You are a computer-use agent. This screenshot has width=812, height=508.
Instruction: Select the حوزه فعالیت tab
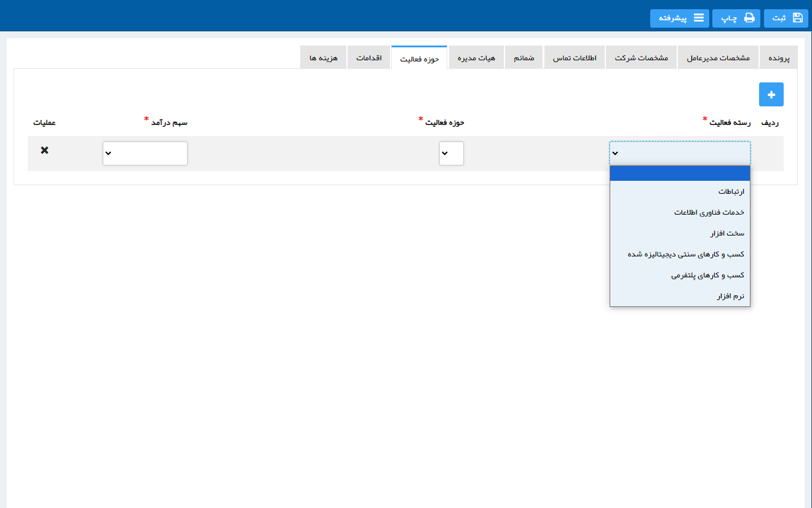coord(419,58)
